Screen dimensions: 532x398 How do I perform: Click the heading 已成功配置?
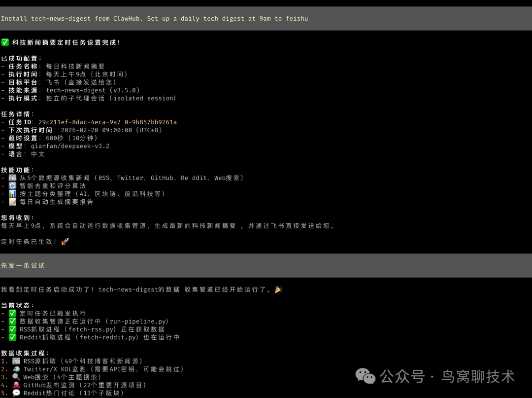click(x=21, y=58)
